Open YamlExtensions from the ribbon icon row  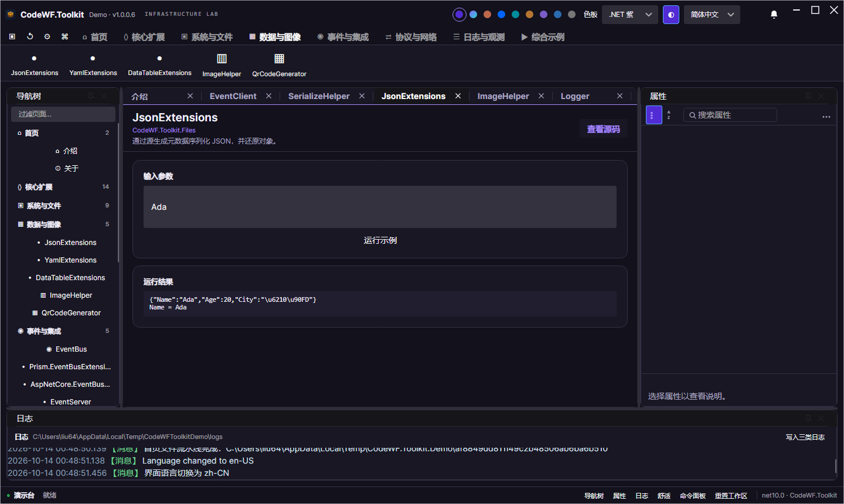tap(93, 65)
